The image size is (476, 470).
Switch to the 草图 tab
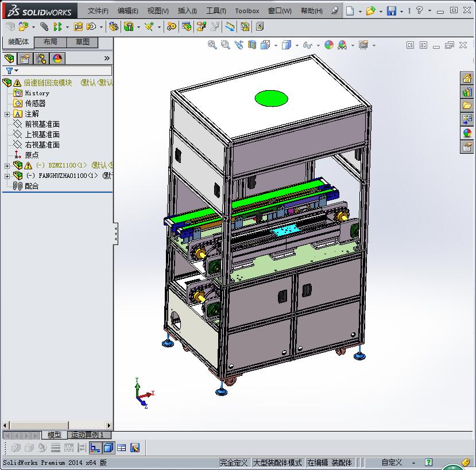click(x=83, y=42)
